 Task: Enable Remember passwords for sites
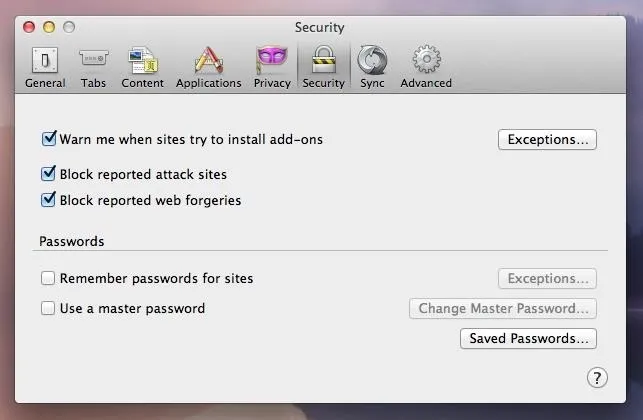(48, 278)
